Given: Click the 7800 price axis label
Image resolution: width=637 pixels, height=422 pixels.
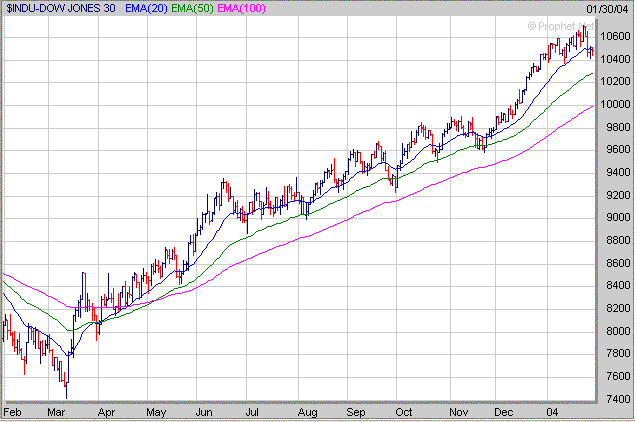Looking at the screenshot, I should click(618, 353).
